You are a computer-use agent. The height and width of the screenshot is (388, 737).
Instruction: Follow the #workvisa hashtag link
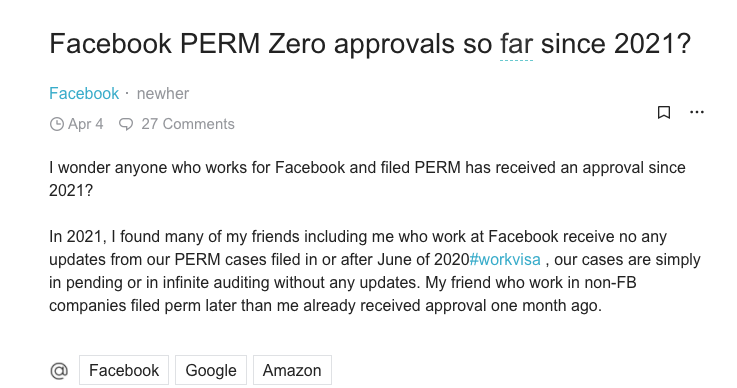(505, 260)
